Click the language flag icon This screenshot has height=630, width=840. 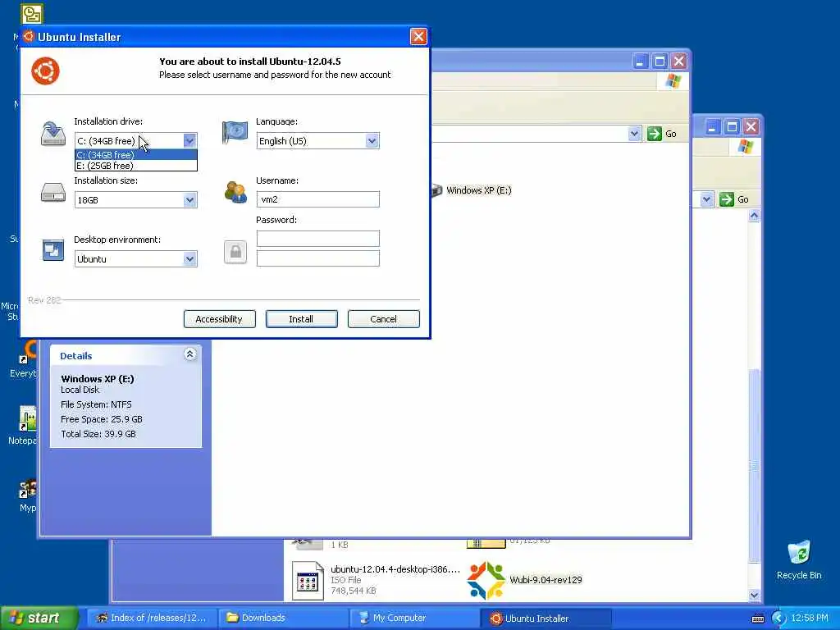(235, 132)
